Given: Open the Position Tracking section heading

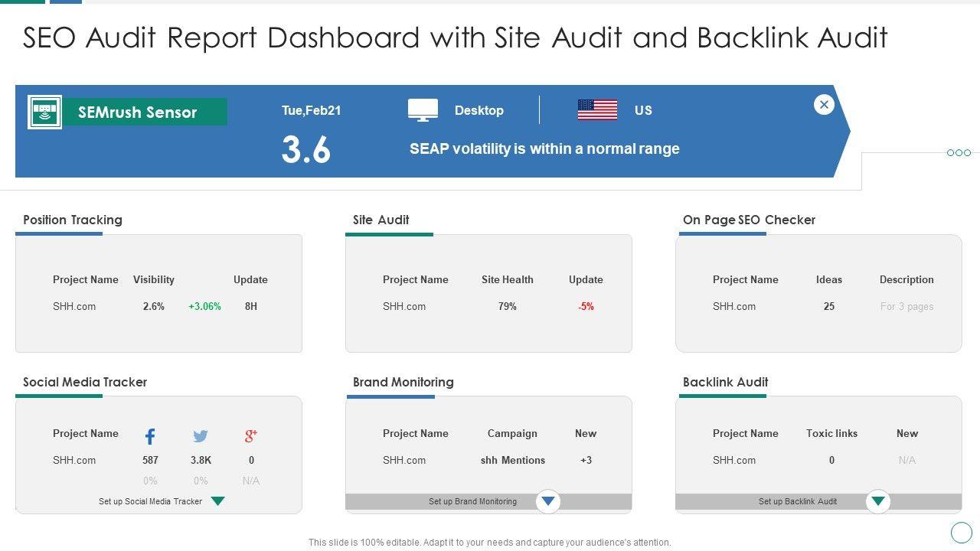Looking at the screenshot, I should pyautogui.click(x=73, y=220).
